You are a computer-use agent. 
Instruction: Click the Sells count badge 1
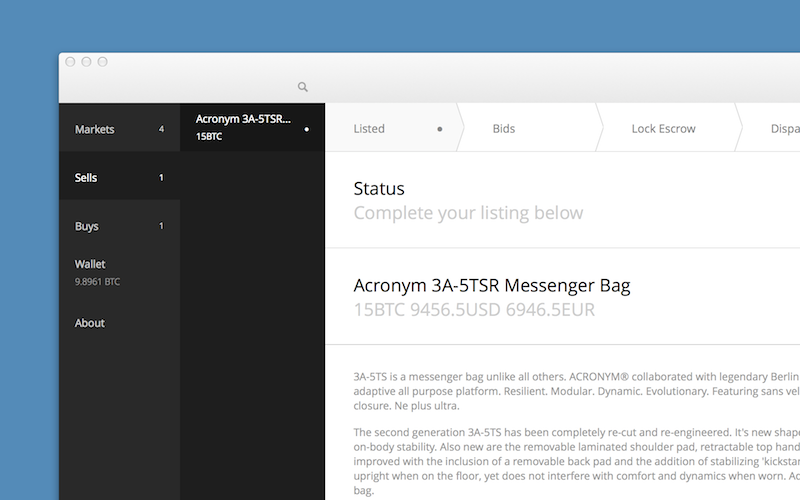161,178
